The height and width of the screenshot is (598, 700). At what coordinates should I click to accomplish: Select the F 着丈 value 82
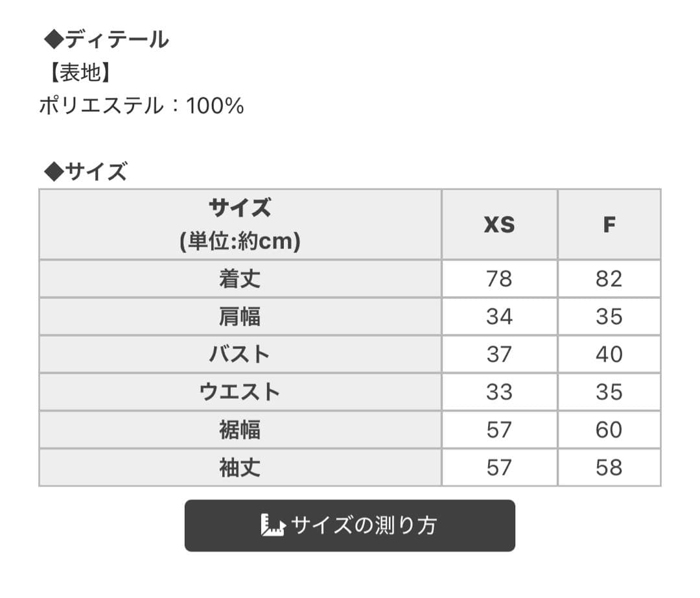point(609,279)
